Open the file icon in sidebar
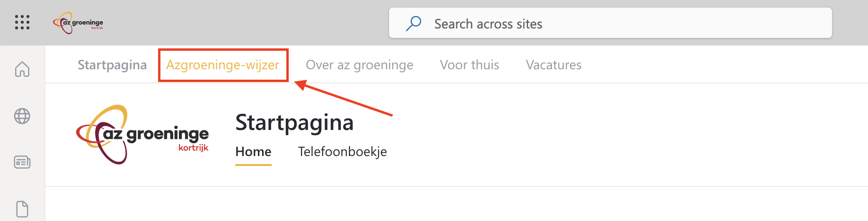The image size is (868, 221). (x=22, y=209)
